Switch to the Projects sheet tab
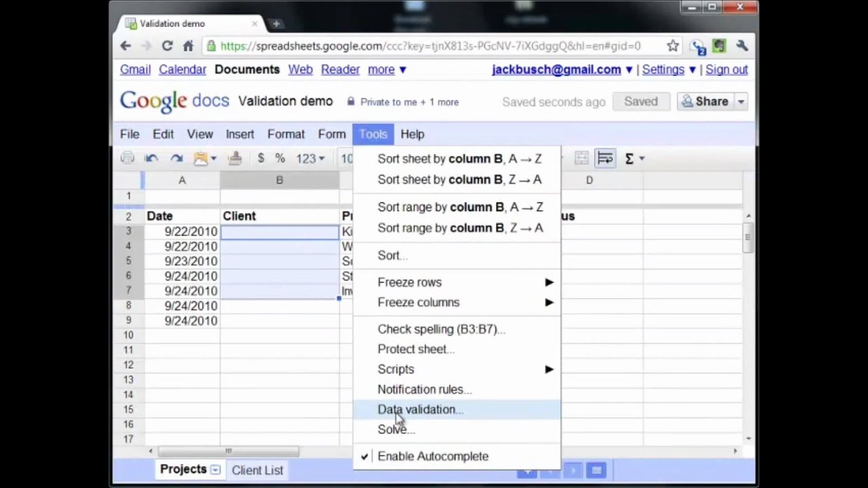Screen dimensions: 868x488 tap(183, 469)
